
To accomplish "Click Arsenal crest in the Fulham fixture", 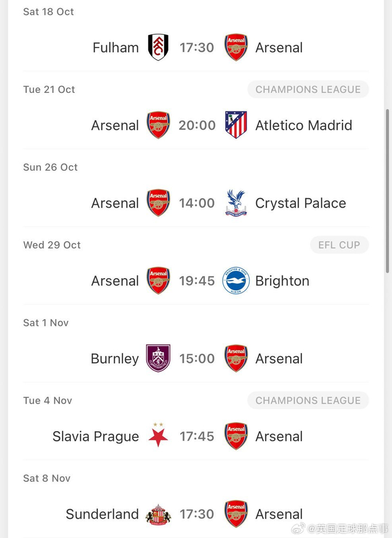I will click(x=236, y=48).
